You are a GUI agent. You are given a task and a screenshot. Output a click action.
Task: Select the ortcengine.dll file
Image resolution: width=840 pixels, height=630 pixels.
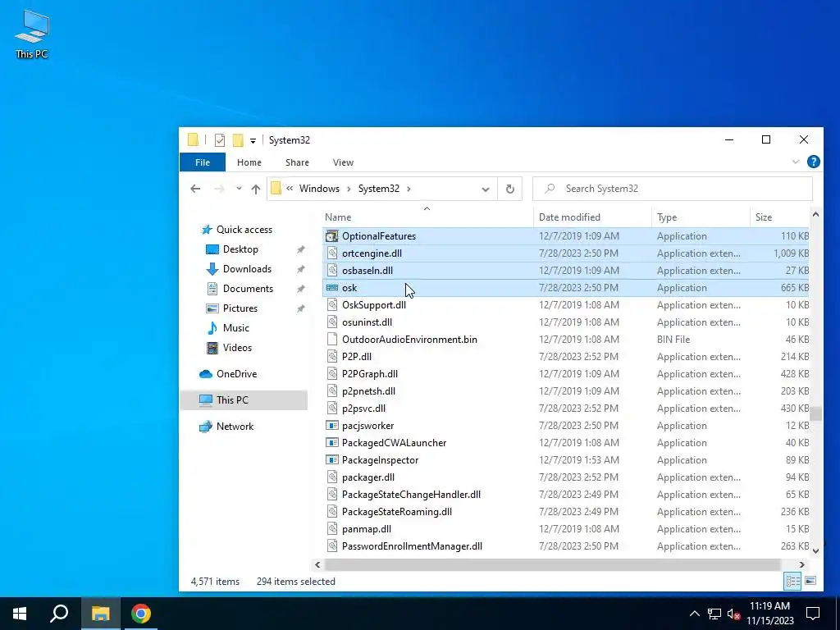[x=372, y=253]
